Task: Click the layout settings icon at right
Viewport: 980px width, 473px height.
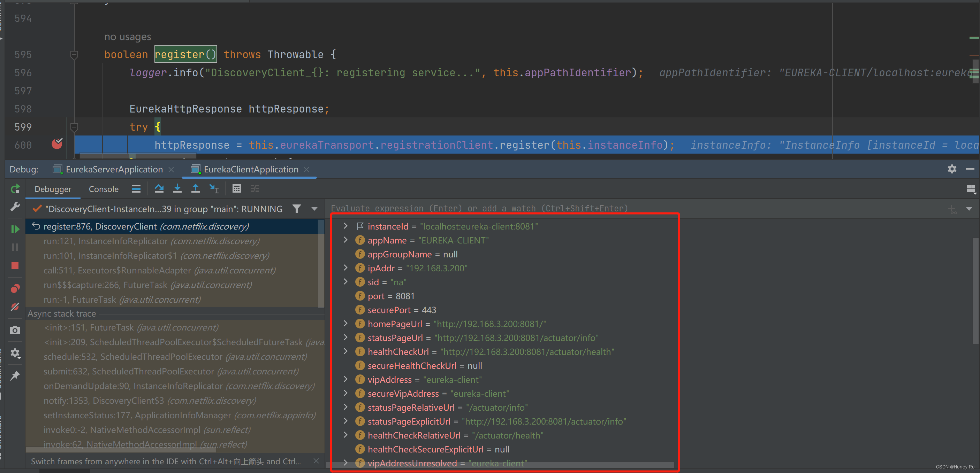Action: pos(971,189)
